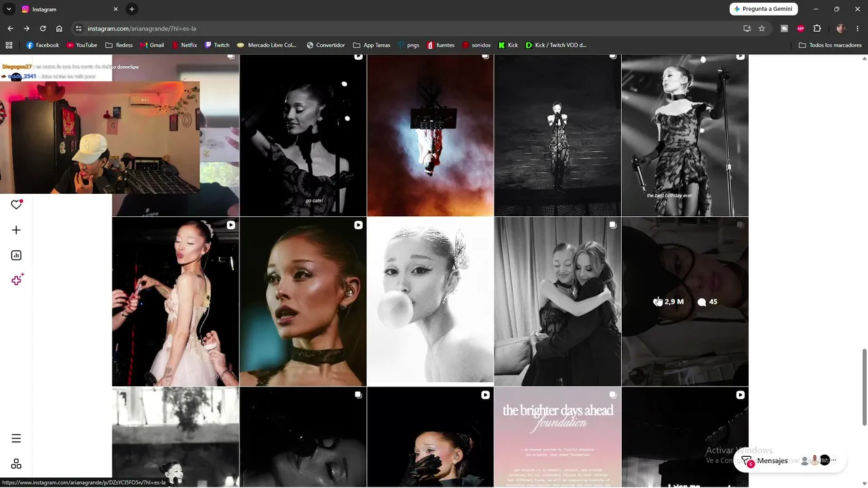Open the Chrome three-dot menu
Image resolution: width=868 pixels, height=488 pixels.
(x=858, y=28)
